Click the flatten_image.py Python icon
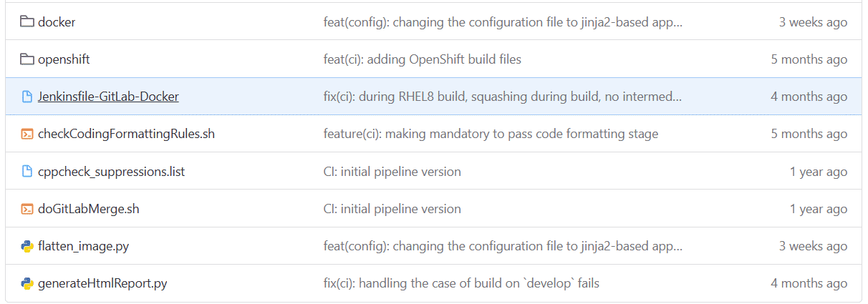The width and height of the screenshot is (868, 304). [x=27, y=246]
